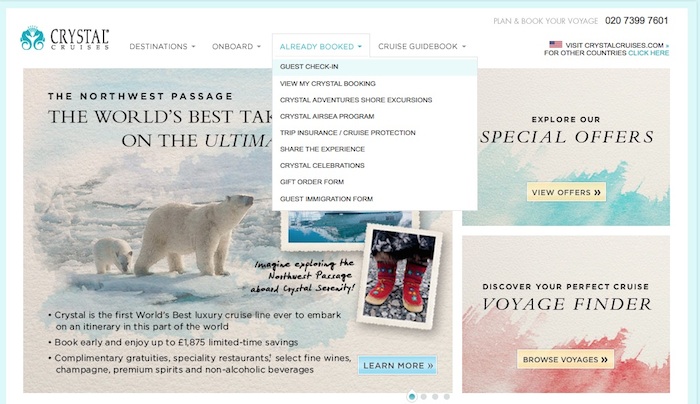The image size is (700, 404).
Task: Open the Guest Immigration Form
Action: tap(326, 199)
